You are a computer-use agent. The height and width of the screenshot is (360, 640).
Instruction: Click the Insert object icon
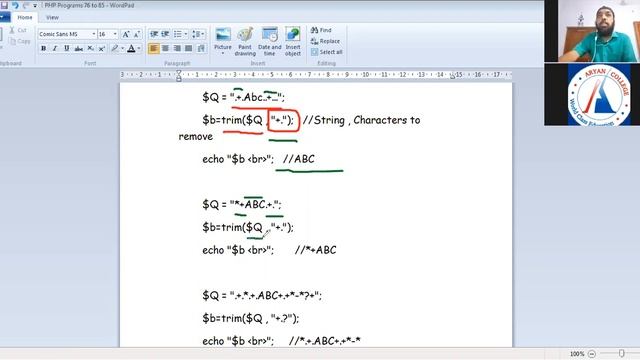point(293,41)
